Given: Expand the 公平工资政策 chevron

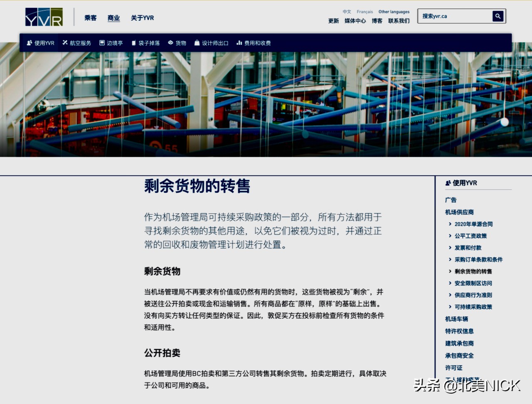Looking at the screenshot, I should [451, 236].
